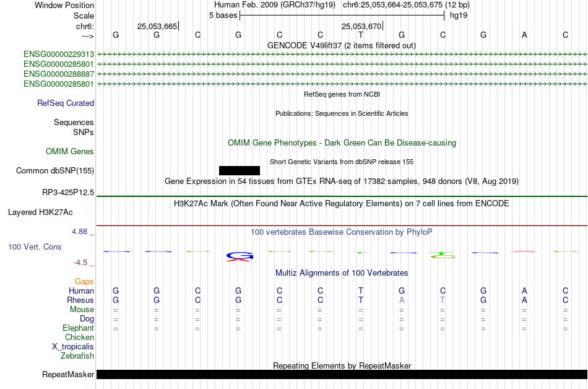Click the 100 Vert. Cons track label
This screenshot has height=389, width=588.
coord(35,247)
